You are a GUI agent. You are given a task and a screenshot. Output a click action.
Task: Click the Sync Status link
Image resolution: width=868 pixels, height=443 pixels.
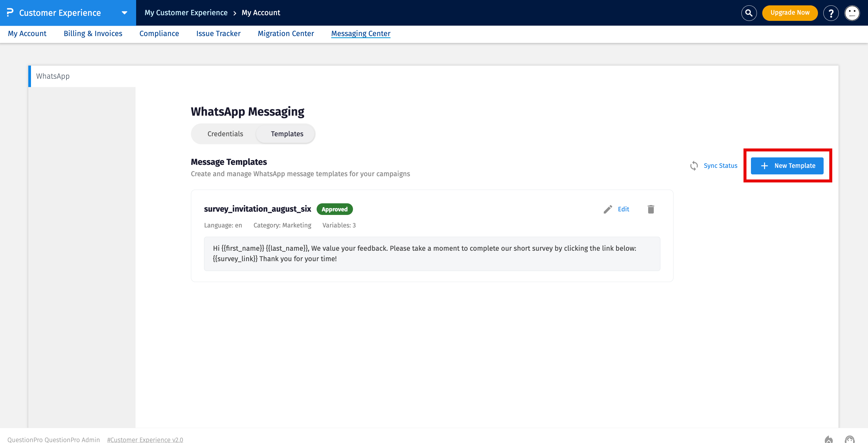click(720, 165)
